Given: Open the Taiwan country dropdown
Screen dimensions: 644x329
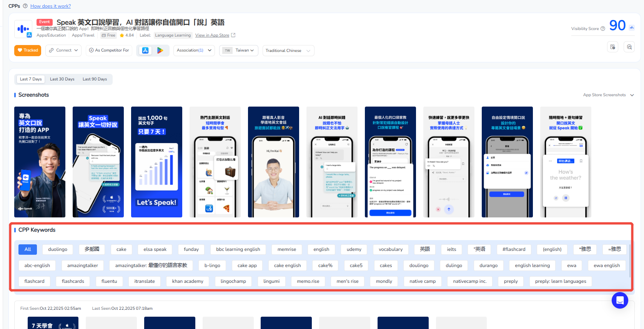Looking at the screenshot, I should 238,50.
